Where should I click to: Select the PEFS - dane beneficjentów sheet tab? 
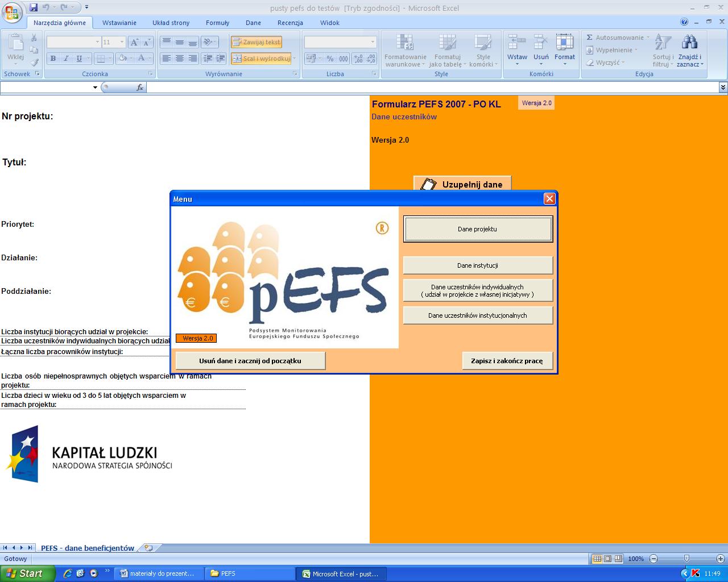point(87,548)
